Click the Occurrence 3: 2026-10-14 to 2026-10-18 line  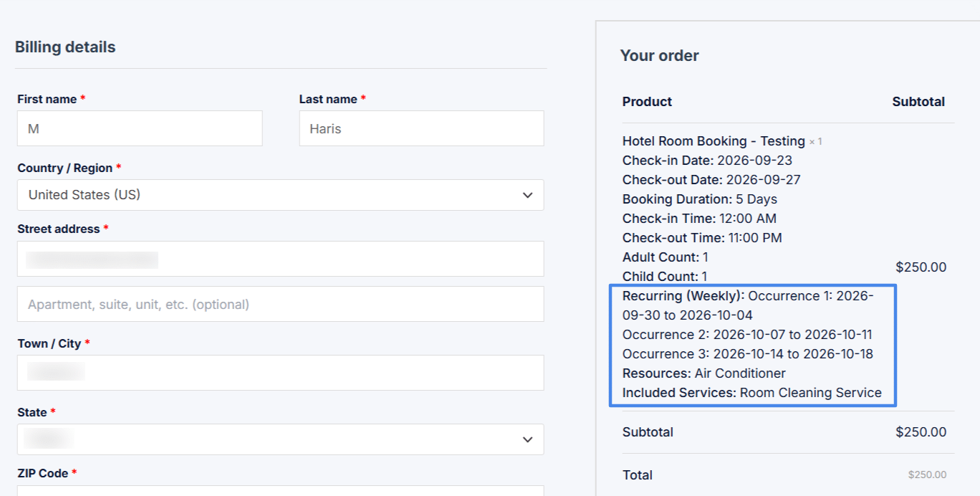[748, 354]
